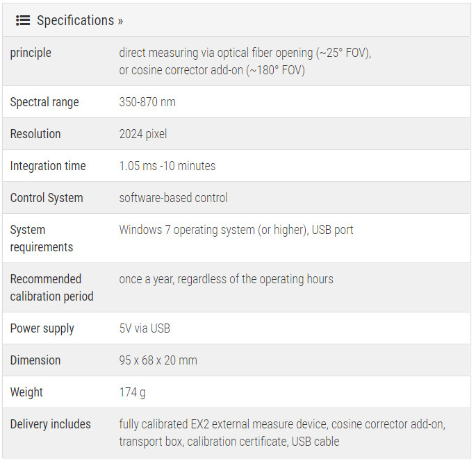Select the 'Recommended calibration period' label
Viewport: 476px width, 461px height.
pyautogui.click(x=51, y=287)
